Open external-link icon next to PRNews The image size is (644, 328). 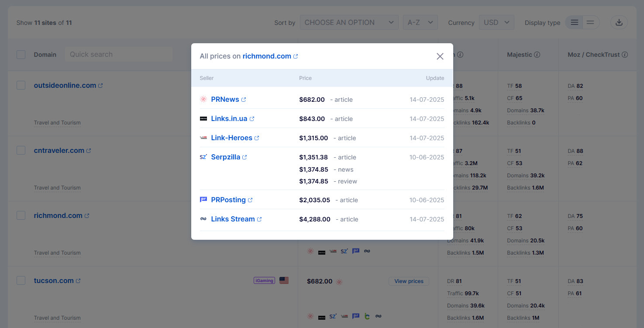pyautogui.click(x=244, y=100)
